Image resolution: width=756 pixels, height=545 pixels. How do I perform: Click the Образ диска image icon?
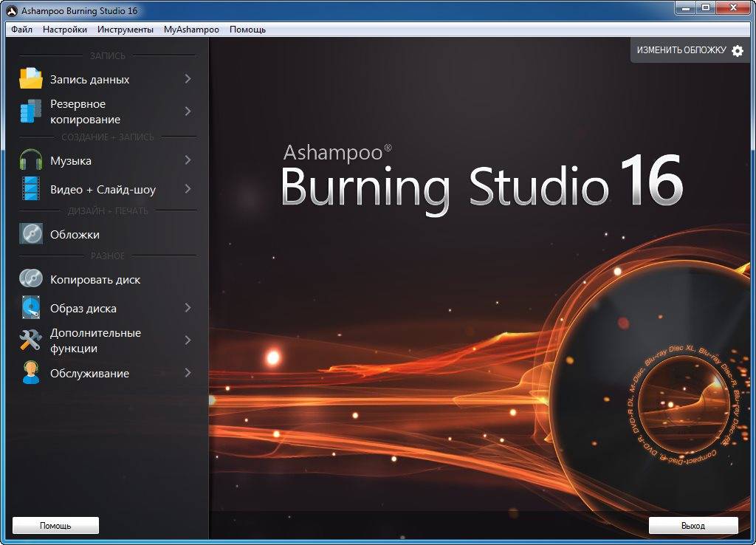click(x=31, y=308)
